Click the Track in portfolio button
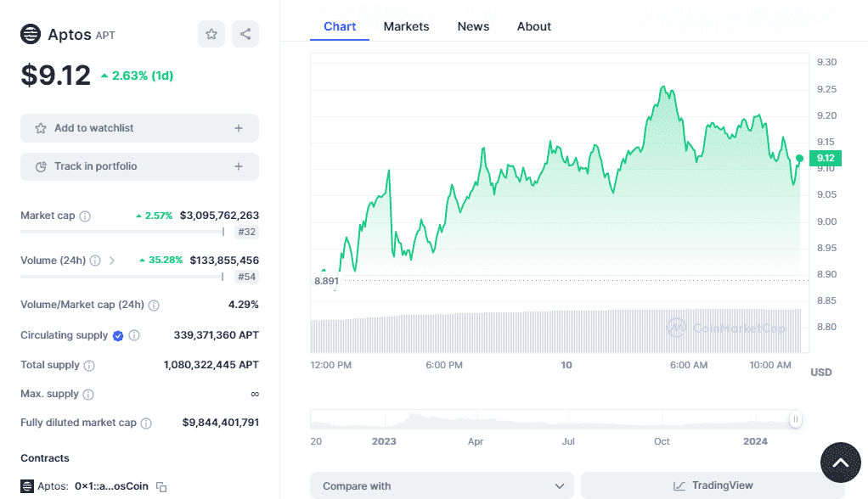Viewport: 868px width, 499px height. pos(139,166)
